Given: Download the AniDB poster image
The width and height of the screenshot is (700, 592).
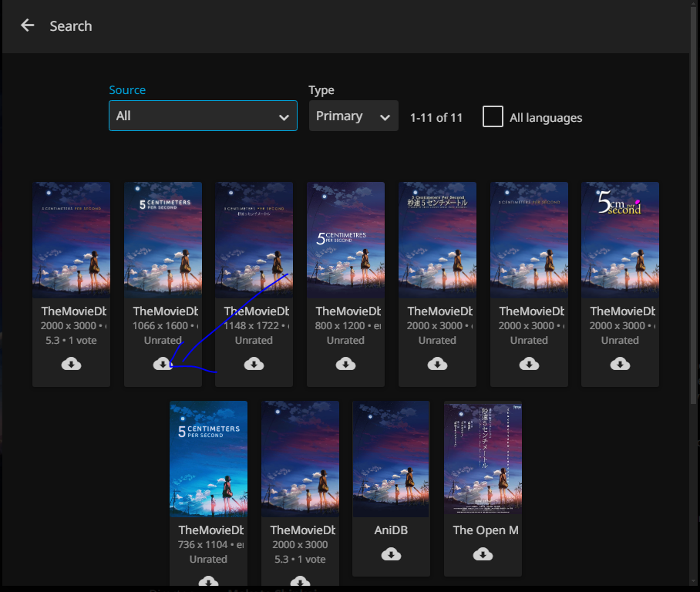Looking at the screenshot, I should click(391, 554).
